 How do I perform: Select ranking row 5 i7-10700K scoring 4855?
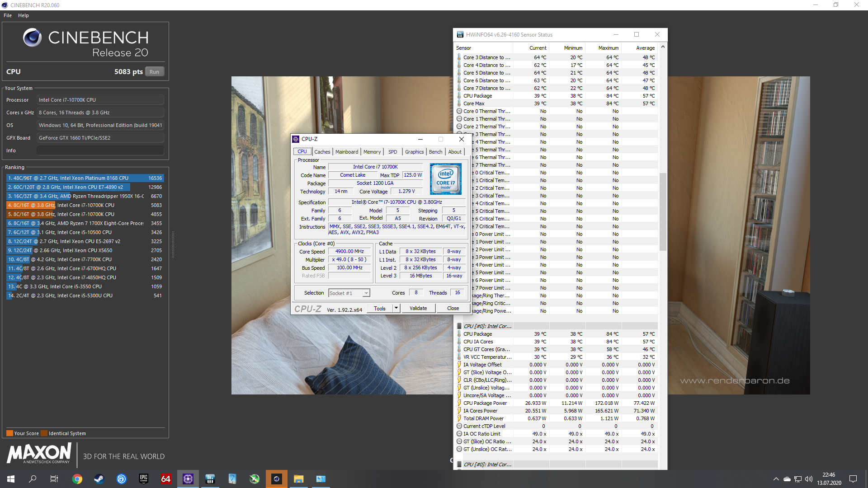pyautogui.click(x=85, y=214)
